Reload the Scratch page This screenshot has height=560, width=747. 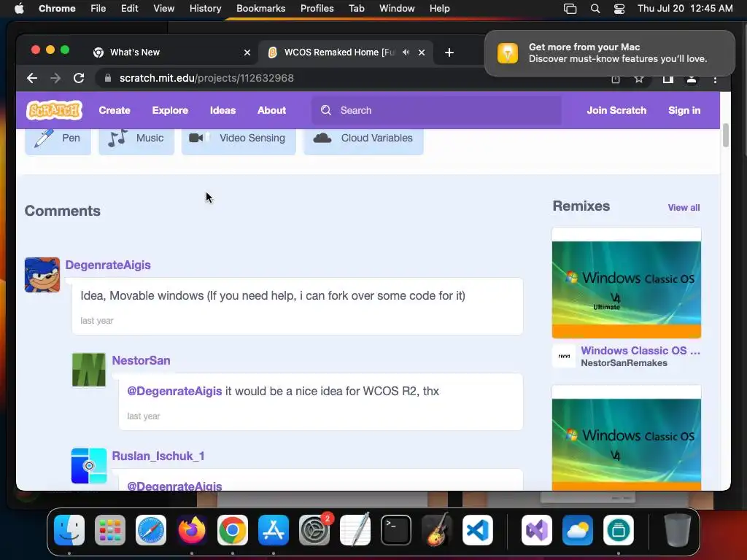(79, 78)
